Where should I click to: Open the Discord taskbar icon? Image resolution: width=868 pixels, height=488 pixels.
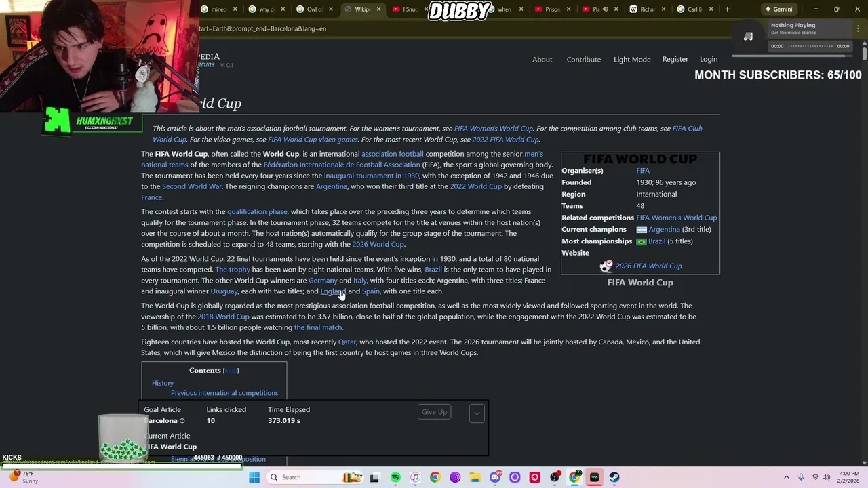495,477
